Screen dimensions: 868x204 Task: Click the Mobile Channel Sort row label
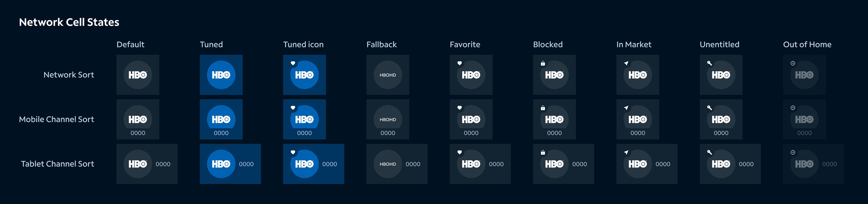coord(57,119)
